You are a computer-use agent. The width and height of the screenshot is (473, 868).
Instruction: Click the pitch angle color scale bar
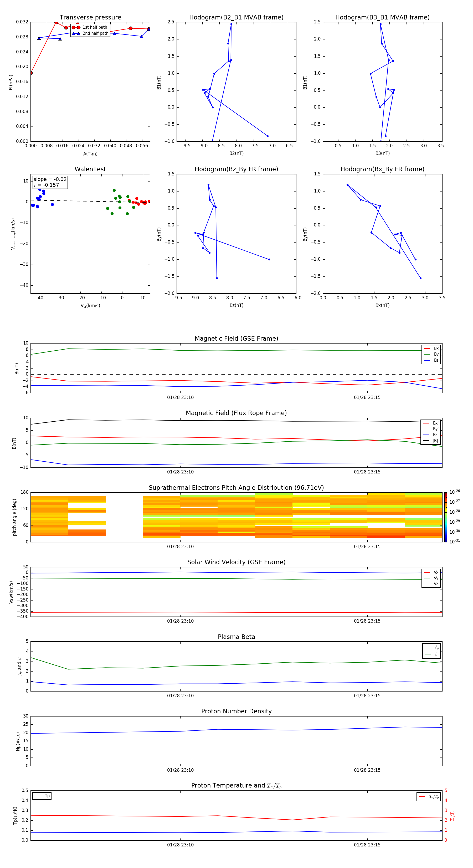pos(446,517)
